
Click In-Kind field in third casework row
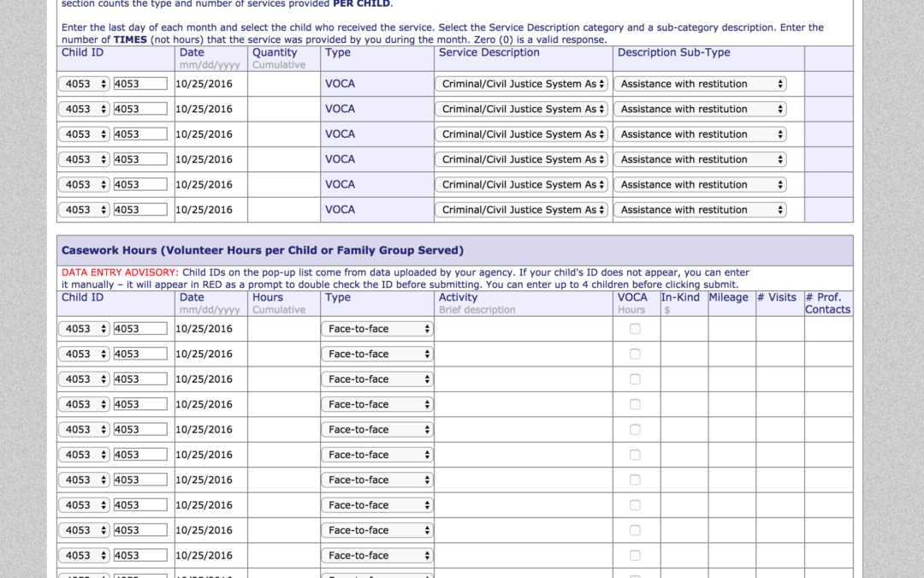[x=684, y=379]
